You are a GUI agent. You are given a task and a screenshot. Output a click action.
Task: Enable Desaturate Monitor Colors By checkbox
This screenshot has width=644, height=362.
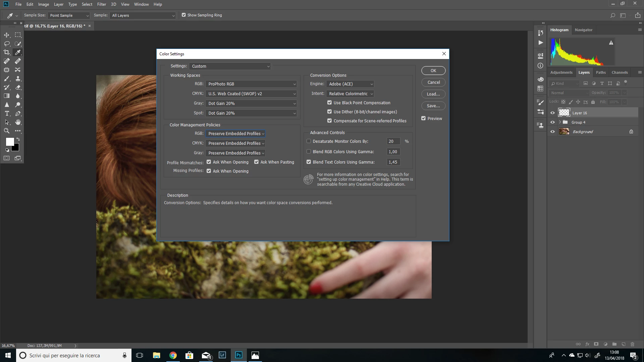[309, 141]
